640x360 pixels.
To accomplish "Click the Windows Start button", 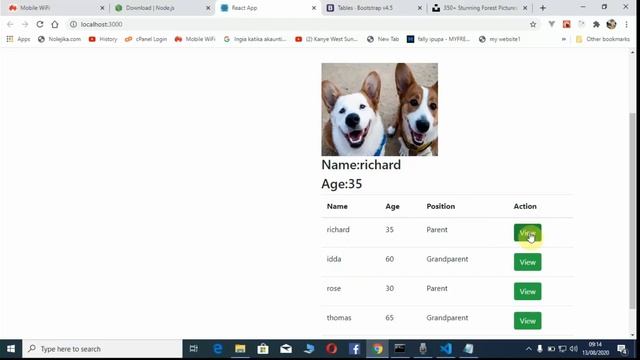I will click(11, 349).
